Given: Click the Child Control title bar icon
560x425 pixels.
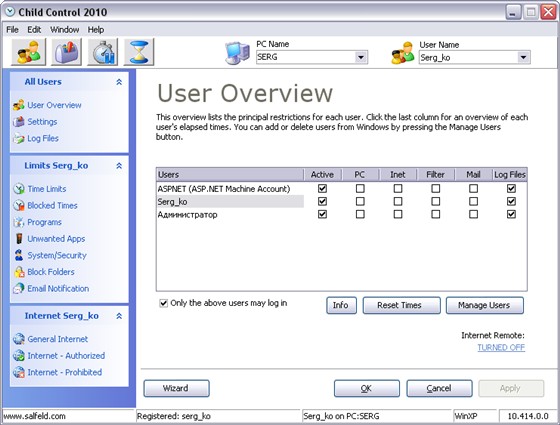Looking at the screenshot, I should pos(10,12).
